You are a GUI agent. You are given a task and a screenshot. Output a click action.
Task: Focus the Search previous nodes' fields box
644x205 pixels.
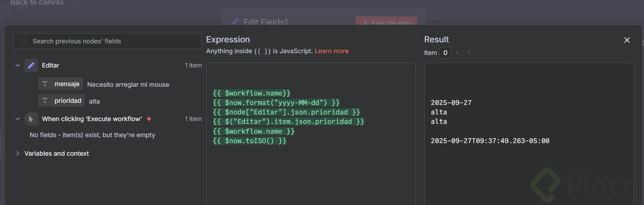[x=112, y=41]
